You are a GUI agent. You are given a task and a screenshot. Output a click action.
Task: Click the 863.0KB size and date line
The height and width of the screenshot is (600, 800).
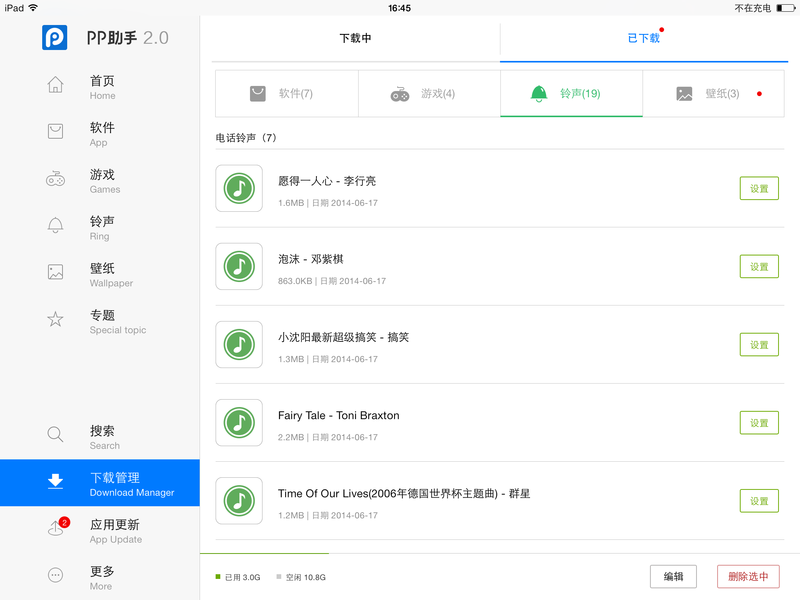[332, 281]
